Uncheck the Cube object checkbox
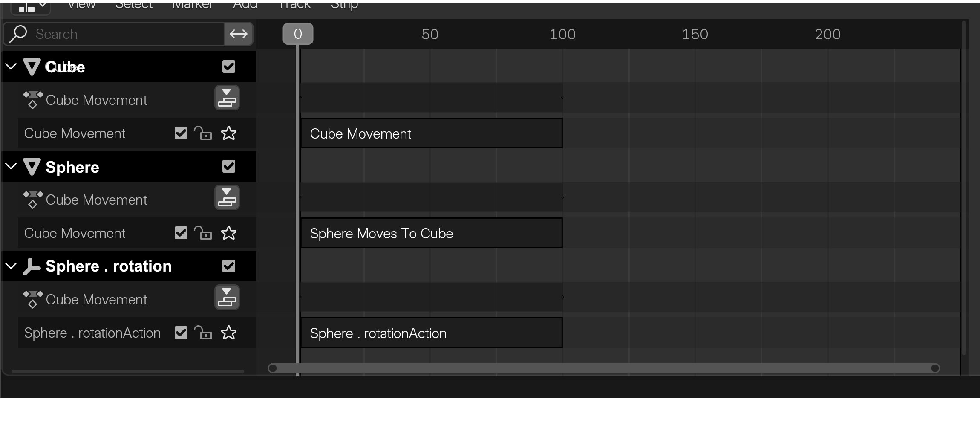The width and height of the screenshot is (980, 437). 229,67
